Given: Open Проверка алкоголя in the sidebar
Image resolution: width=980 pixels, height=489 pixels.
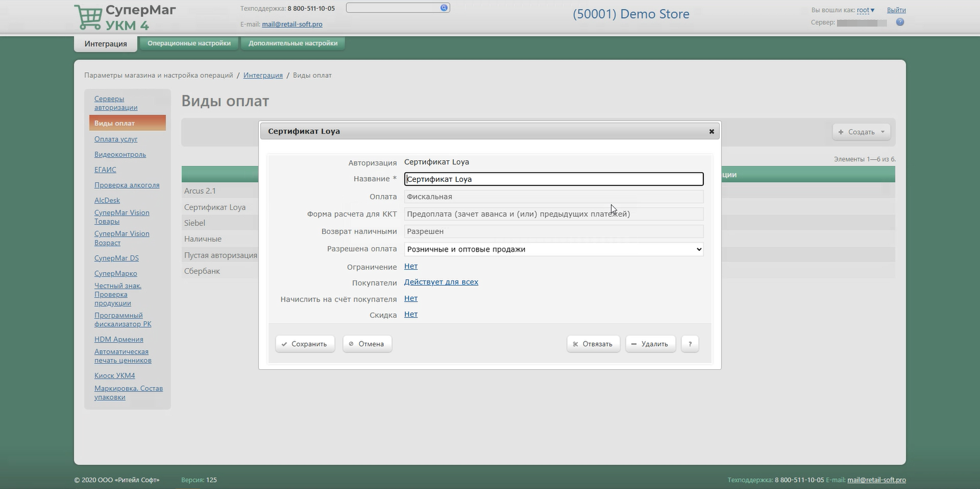Looking at the screenshot, I should click(x=127, y=185).
